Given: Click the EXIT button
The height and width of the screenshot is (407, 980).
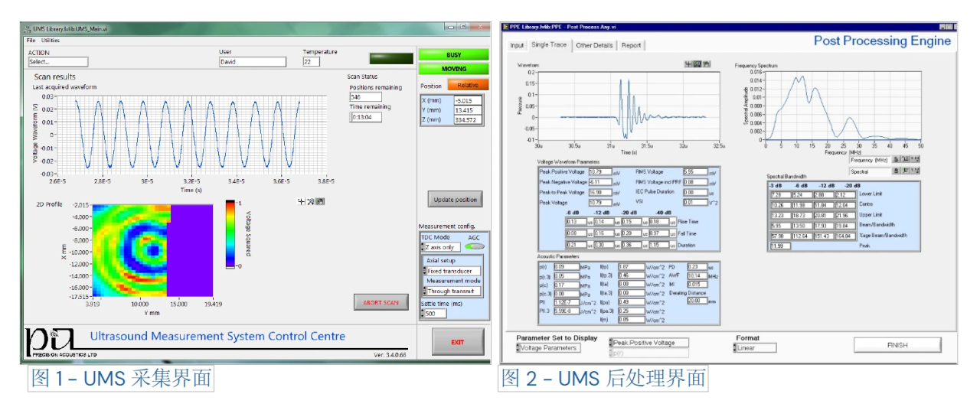Looking at the screenshot, I should [458, 342].
